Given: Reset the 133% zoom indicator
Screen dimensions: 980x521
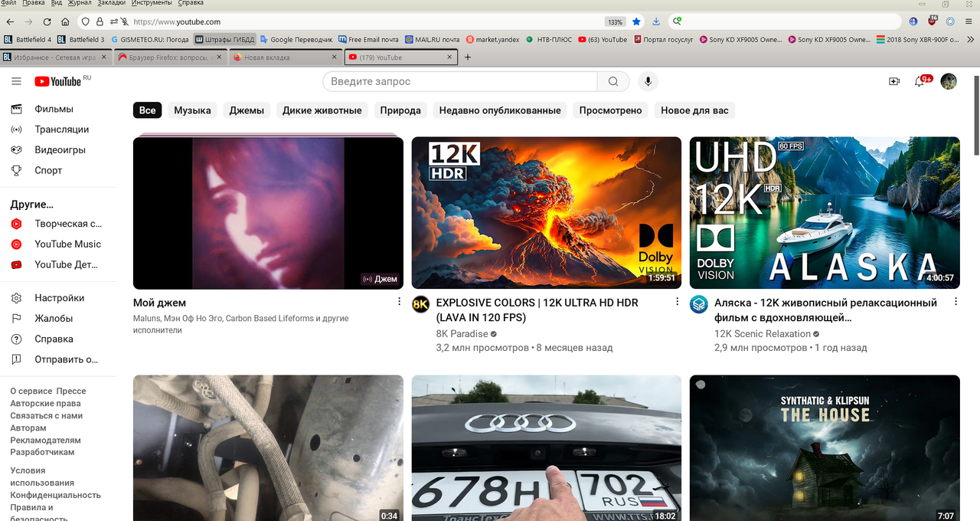Looking at the screenshot, I should tap(615, 22).
